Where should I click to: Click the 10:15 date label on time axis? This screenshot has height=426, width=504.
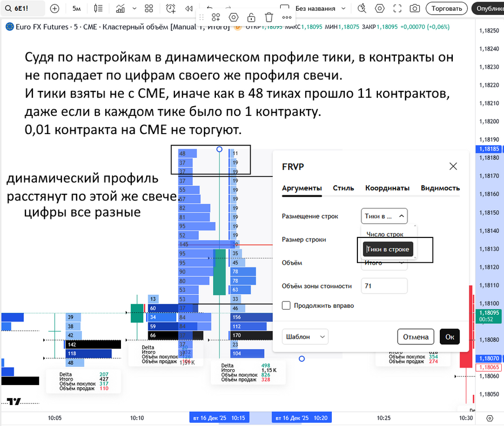click(x=219, y=418)
